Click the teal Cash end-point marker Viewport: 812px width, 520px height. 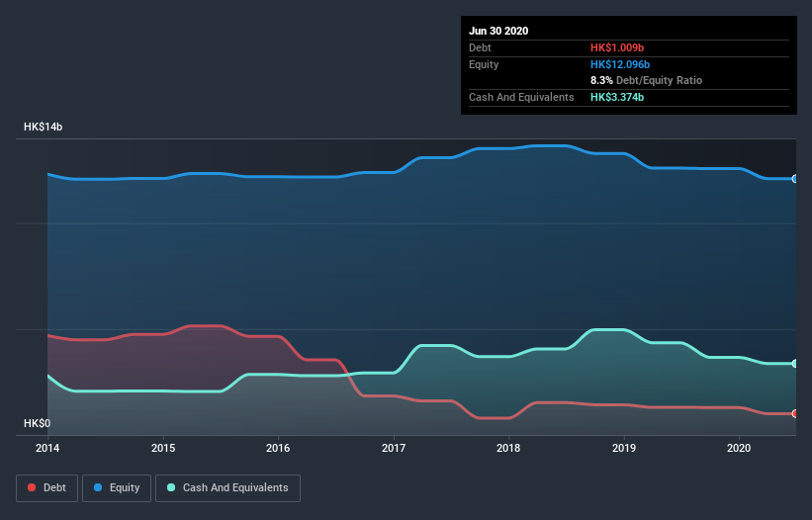coord(795,363)
